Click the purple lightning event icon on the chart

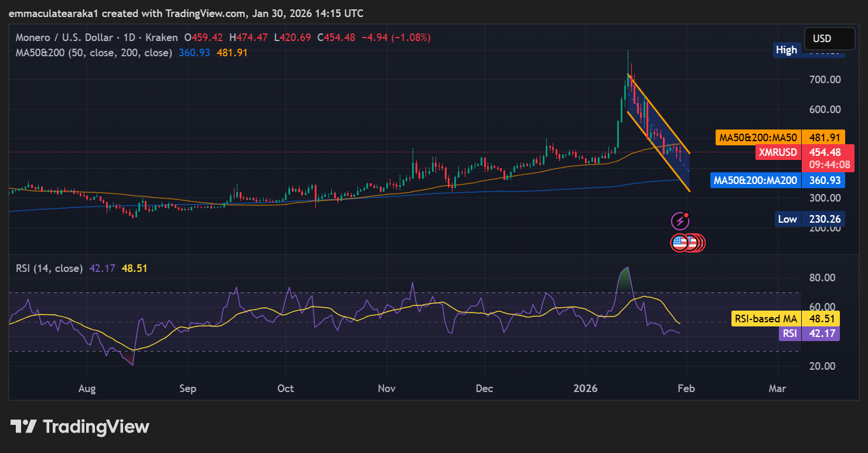click(x=680, y=221)
